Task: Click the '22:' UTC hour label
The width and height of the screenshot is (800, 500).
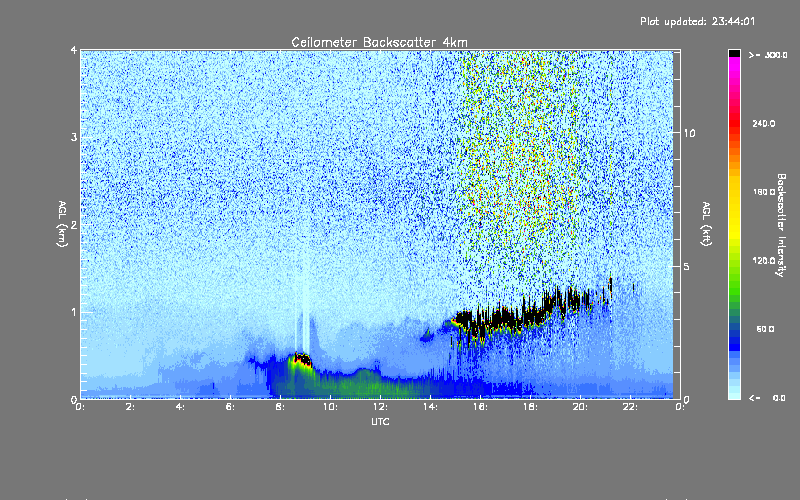Action: [630, 407]
